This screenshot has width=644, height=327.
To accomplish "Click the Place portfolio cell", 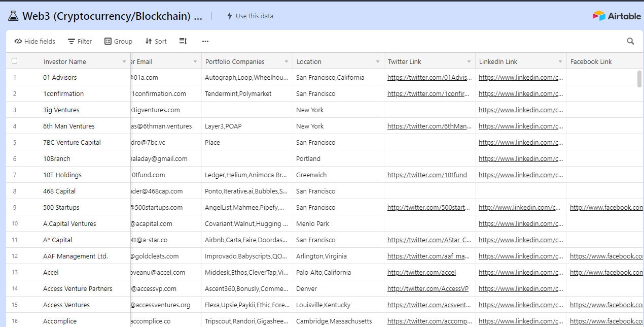I will pos(247,143).
